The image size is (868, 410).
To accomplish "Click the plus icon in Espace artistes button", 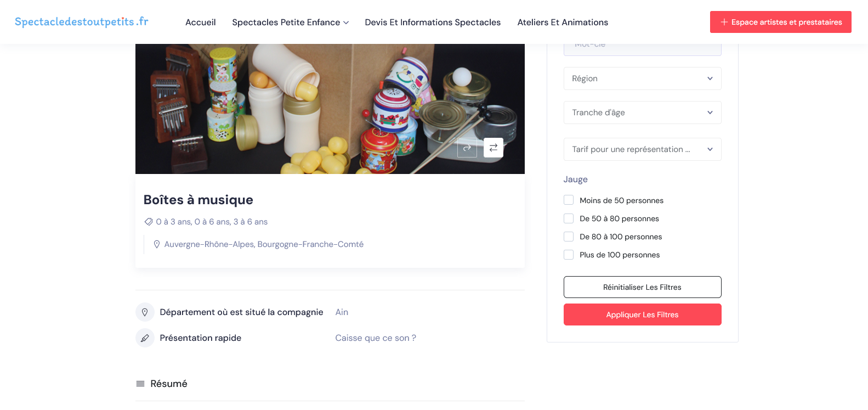I will tap(724, 22).
